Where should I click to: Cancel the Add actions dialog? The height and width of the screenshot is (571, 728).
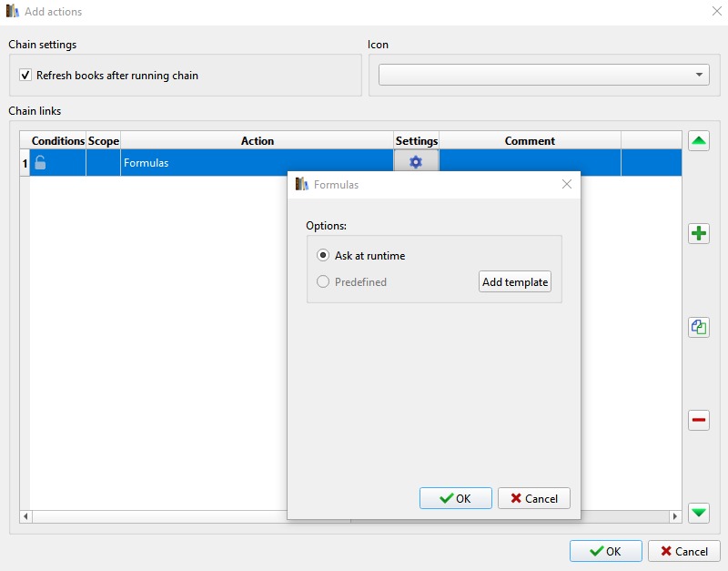(x=684, y=551)
